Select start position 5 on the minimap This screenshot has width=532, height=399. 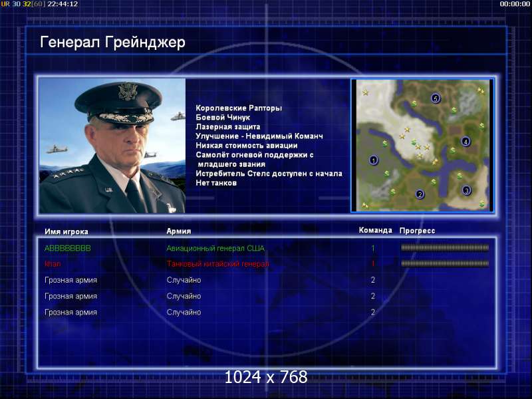[x=436, y=98]
